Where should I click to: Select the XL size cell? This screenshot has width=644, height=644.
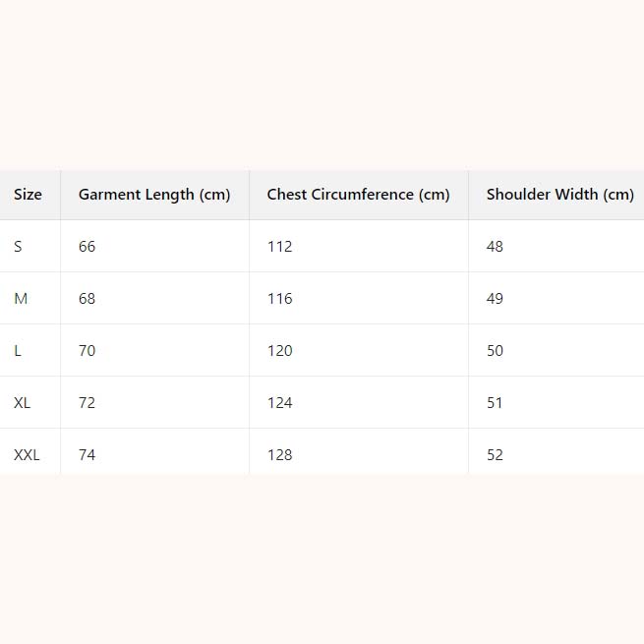(x=23, y=403)
